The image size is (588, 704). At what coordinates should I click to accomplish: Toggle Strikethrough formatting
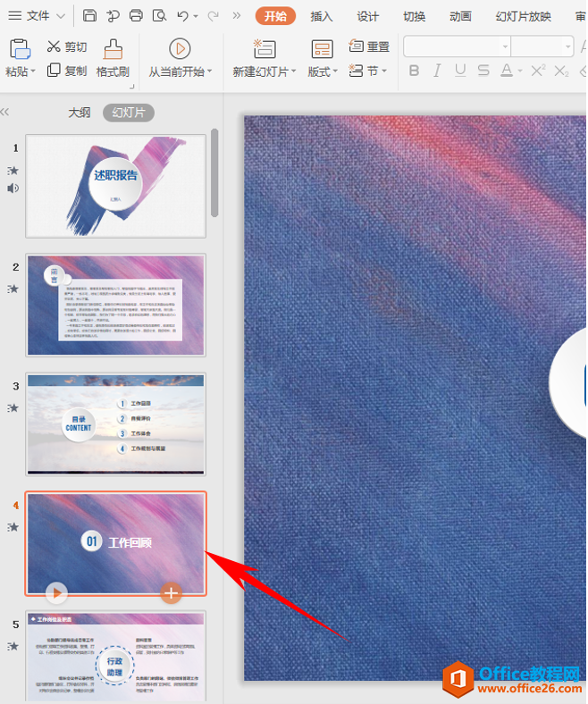click(x=483, y=71)
